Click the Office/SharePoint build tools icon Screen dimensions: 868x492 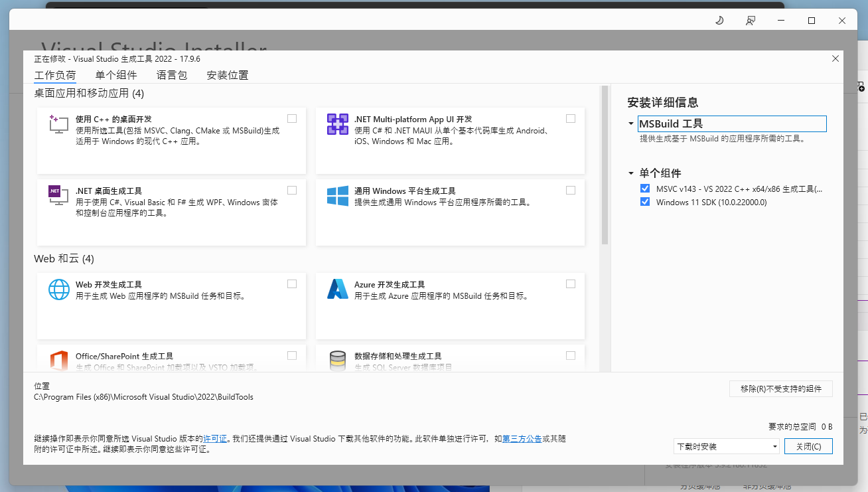[59, 361]
